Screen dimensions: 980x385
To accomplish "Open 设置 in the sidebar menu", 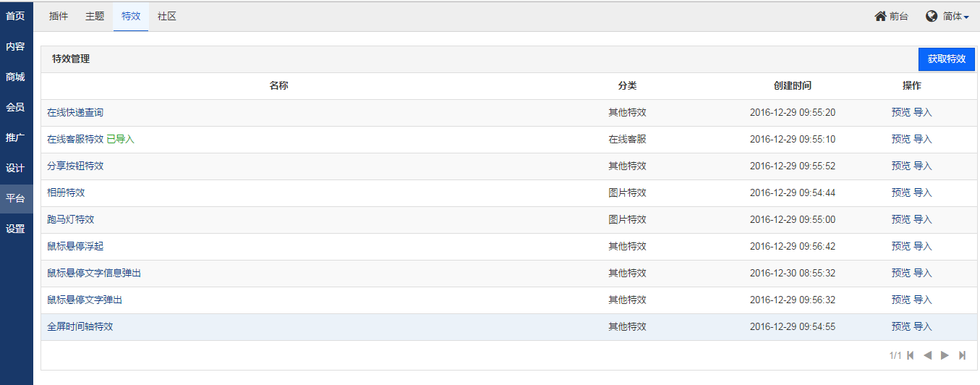I will (x=15, y=229).
